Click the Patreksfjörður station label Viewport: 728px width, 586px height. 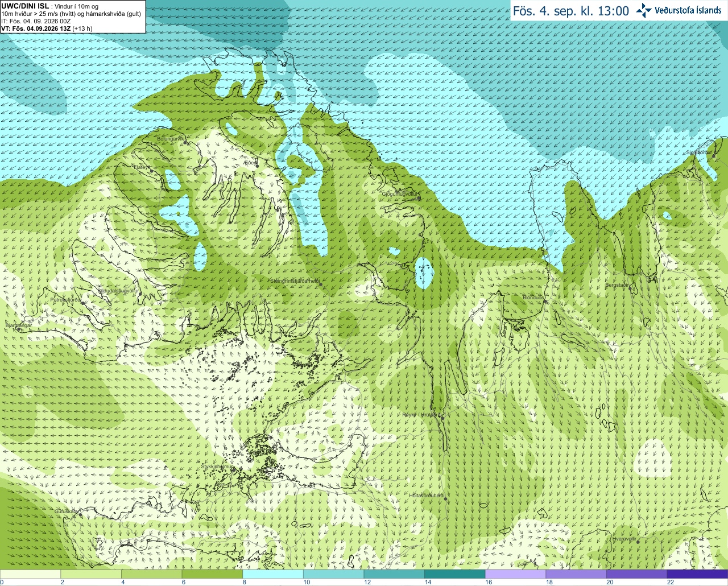click(x=66, y=299)
